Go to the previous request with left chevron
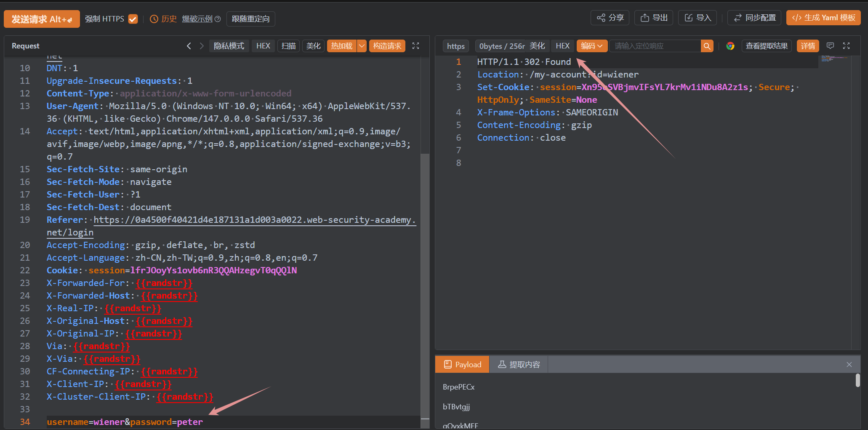This screenshot has width=868, height=430. point(189,46)
